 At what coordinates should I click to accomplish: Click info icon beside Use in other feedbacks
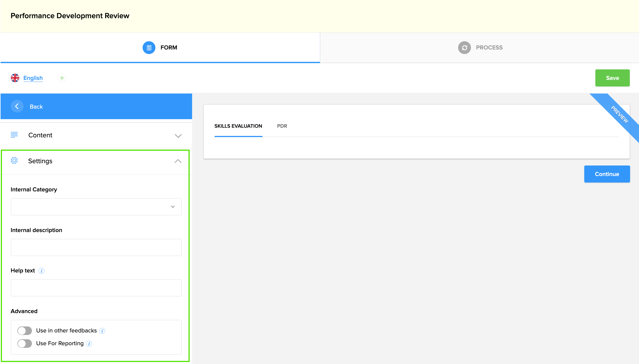point(102,331)
